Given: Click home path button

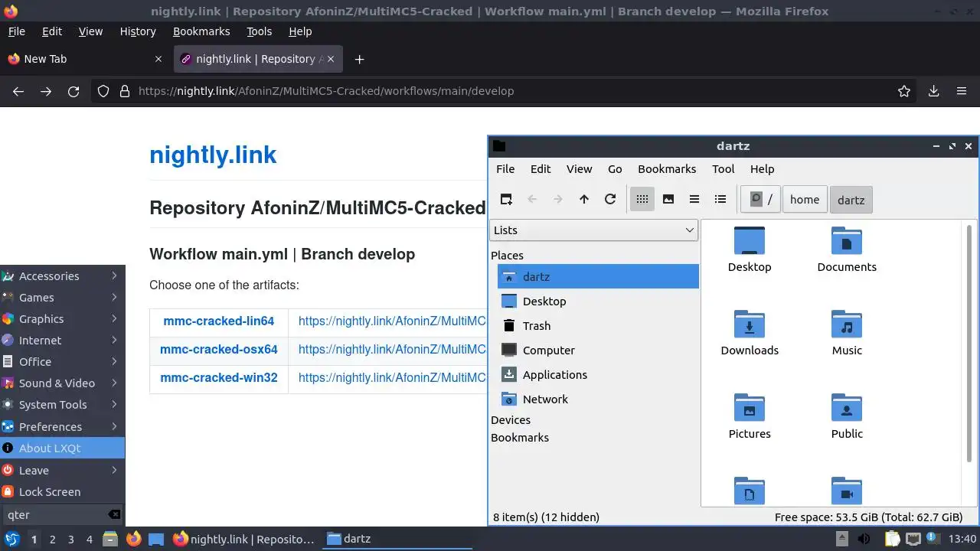Looking at the screenshot, I should coord(805,199).
